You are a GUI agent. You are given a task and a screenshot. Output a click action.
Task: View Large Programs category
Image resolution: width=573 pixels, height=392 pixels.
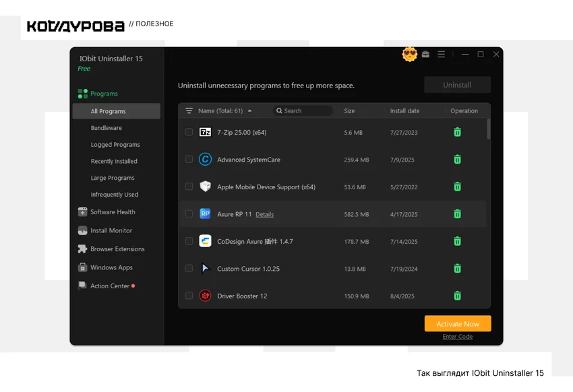[113, 178]
